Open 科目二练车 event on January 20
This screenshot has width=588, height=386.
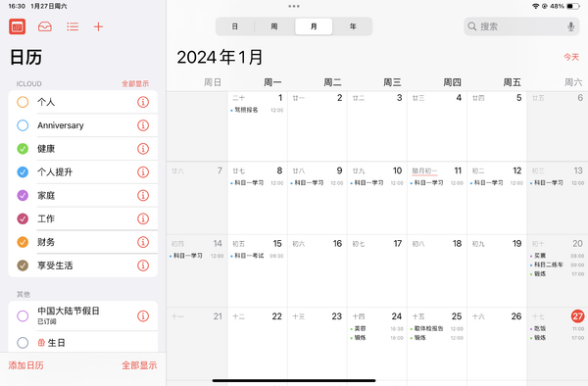(x=557, y=265)
